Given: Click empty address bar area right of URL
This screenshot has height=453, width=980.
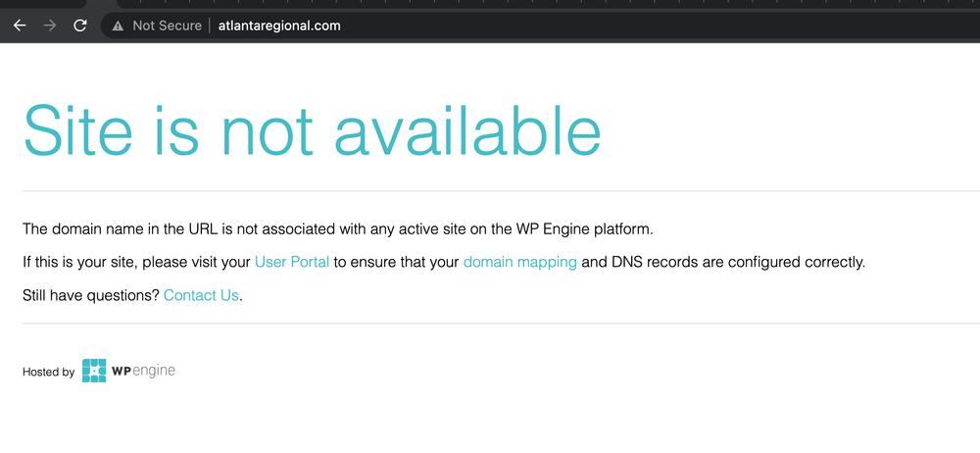Looking at the screenshot, I should [657, 25].
